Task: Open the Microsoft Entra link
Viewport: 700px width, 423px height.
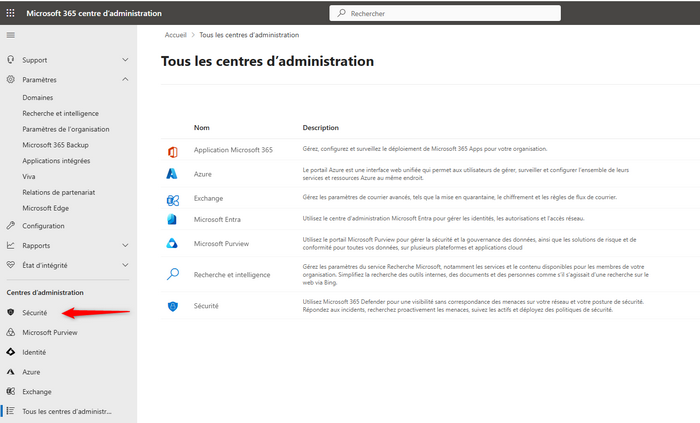Action: tap(217, 220)
